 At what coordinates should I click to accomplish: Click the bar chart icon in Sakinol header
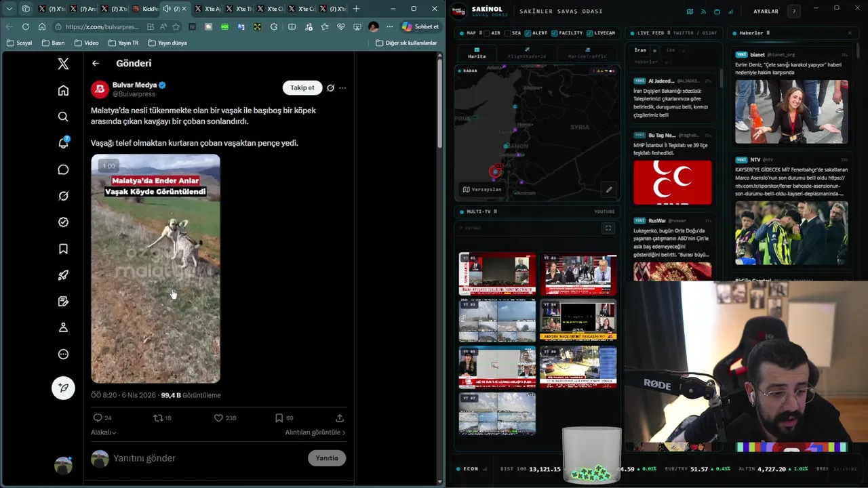pyautogui.click(x=730, y=12)
